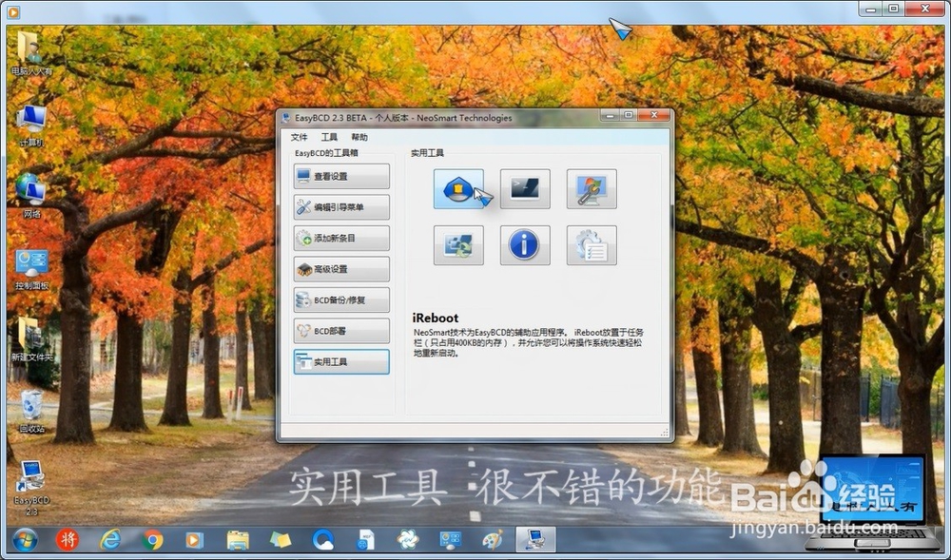Launch the iReboot utility icon
951x560 pixels.
(x=458, y=189)
